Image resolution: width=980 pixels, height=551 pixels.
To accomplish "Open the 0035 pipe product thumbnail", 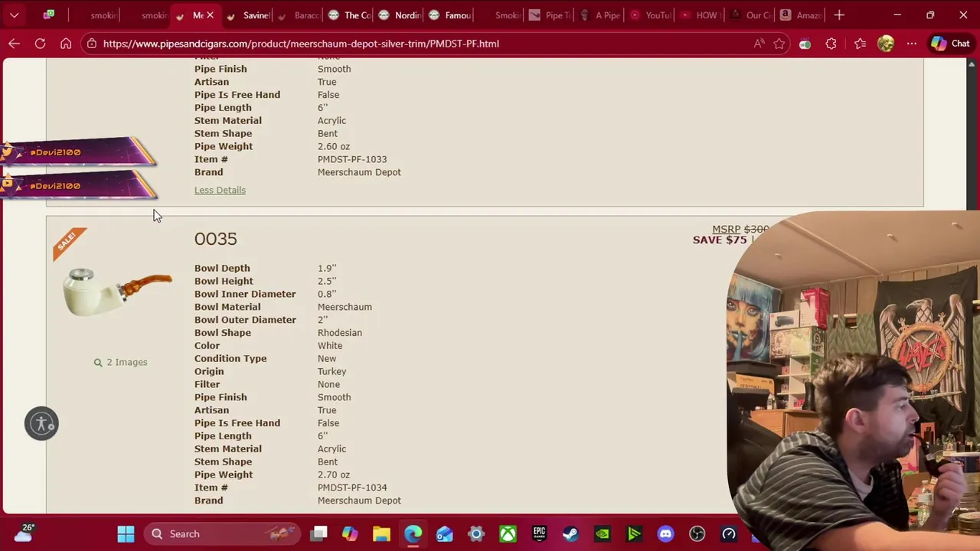I will point(117,292).
